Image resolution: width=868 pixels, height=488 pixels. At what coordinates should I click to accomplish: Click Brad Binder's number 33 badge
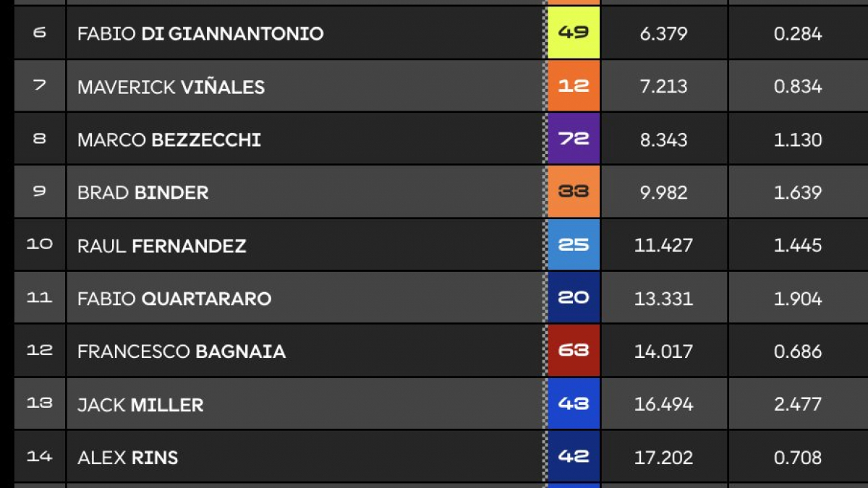pyautogui.click(x=574, y=192)
